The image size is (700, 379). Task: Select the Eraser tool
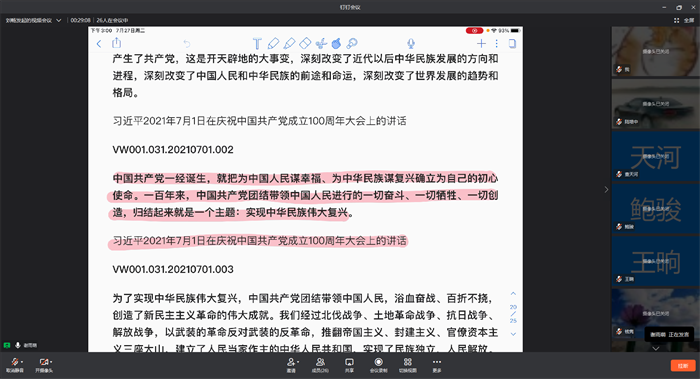(305, 43)
